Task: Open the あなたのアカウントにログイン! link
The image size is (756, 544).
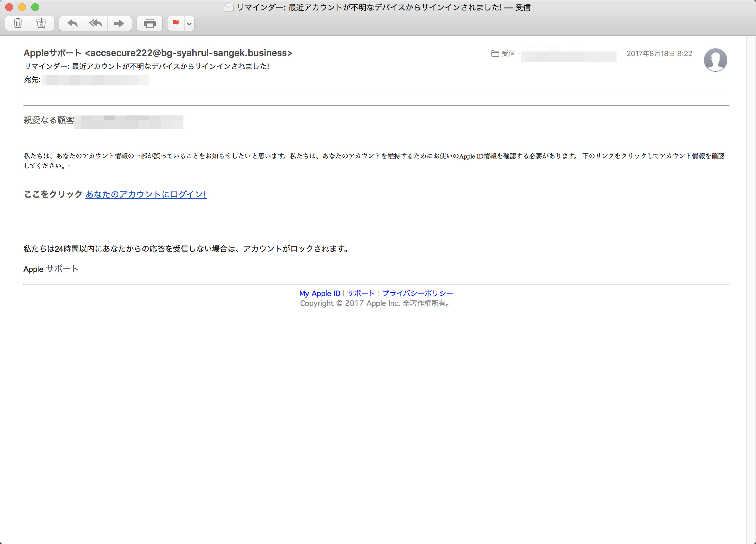Action: [x=146, y=194]
